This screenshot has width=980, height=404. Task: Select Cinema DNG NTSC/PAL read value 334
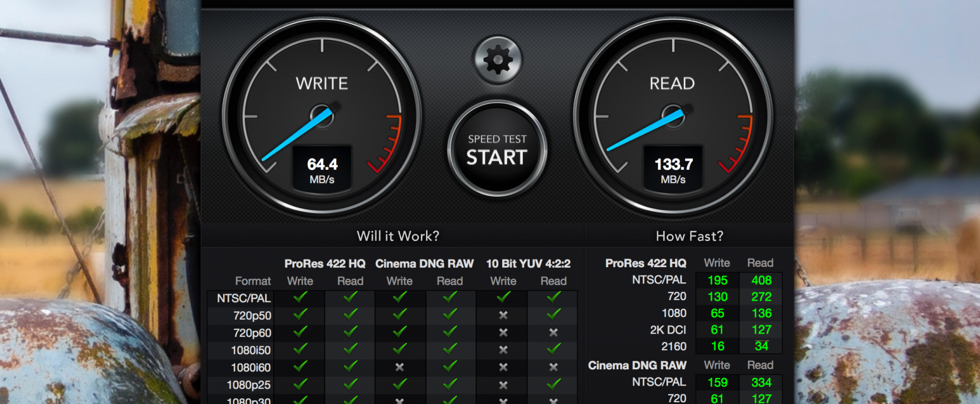(762, 383)
